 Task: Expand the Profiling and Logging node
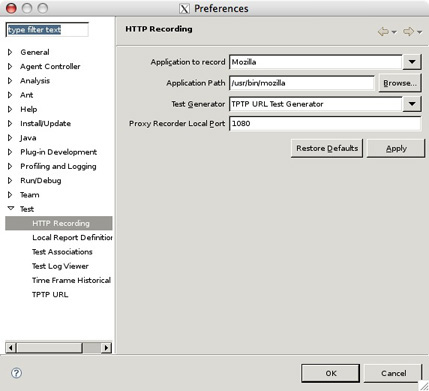tap(10, 166)
